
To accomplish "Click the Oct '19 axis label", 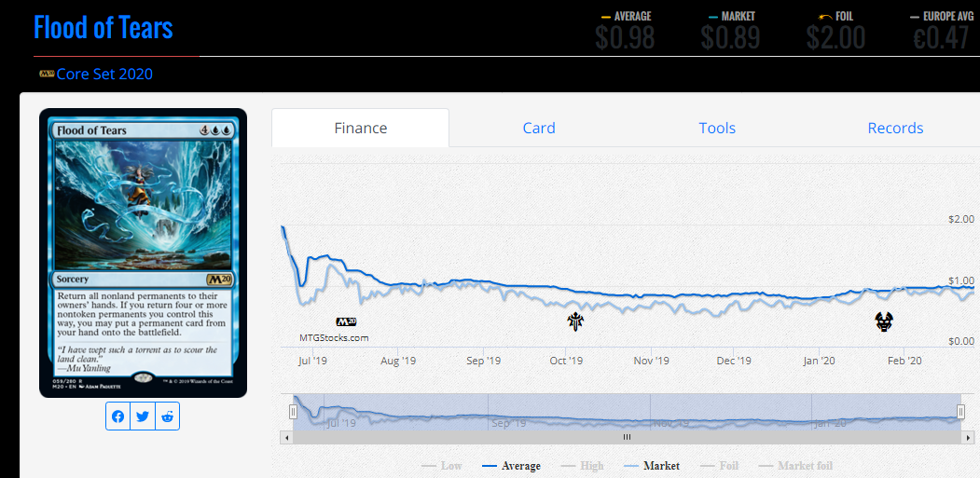I will coord(568,362).
